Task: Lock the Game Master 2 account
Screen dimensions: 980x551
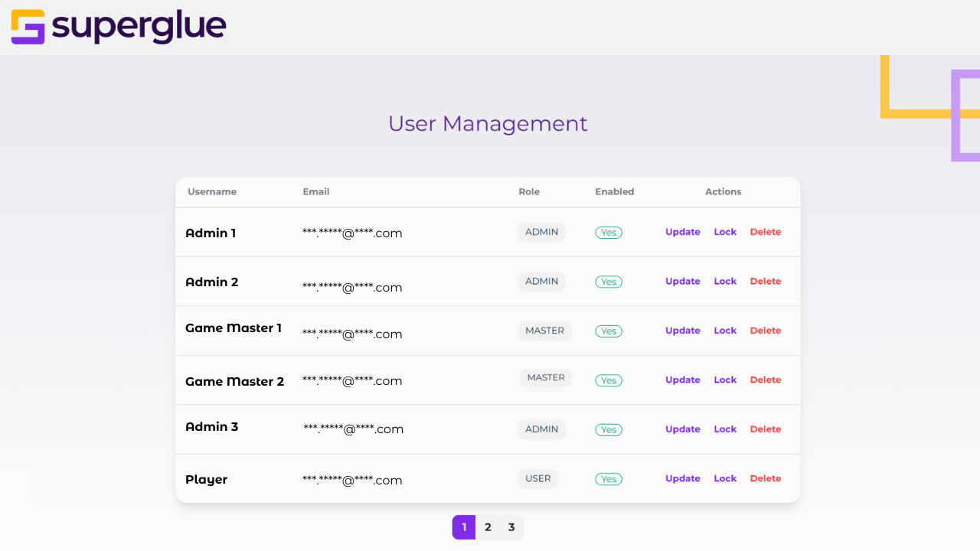Action: (725, 380)
